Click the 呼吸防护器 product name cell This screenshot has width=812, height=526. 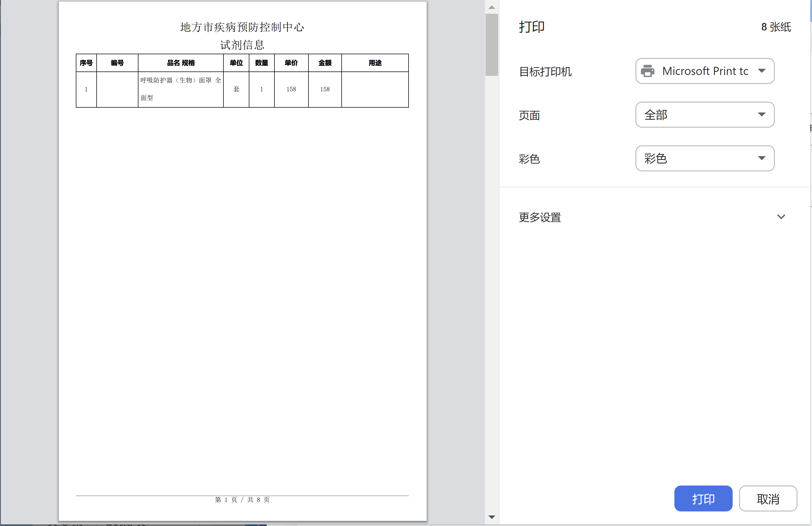[181, 89]
